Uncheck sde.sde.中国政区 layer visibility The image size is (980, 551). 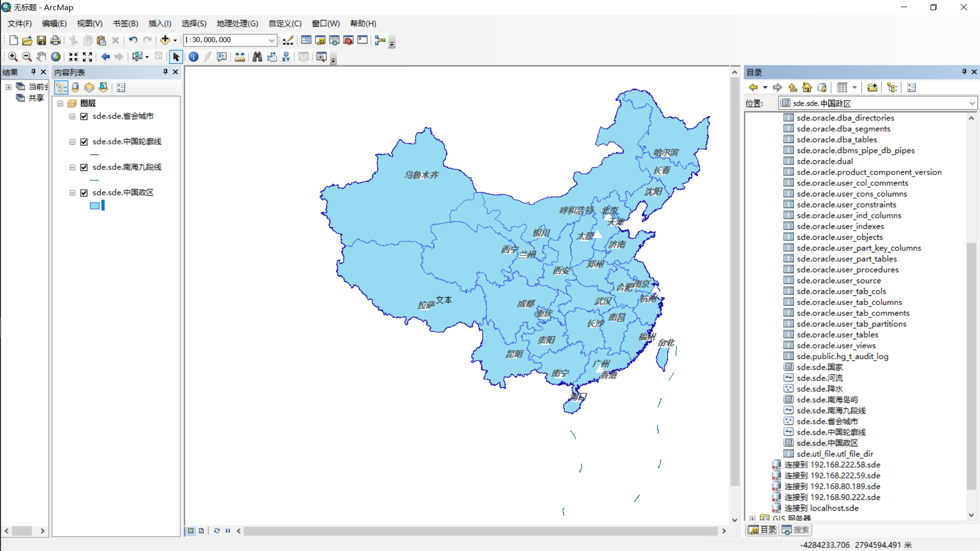point(84,193)
